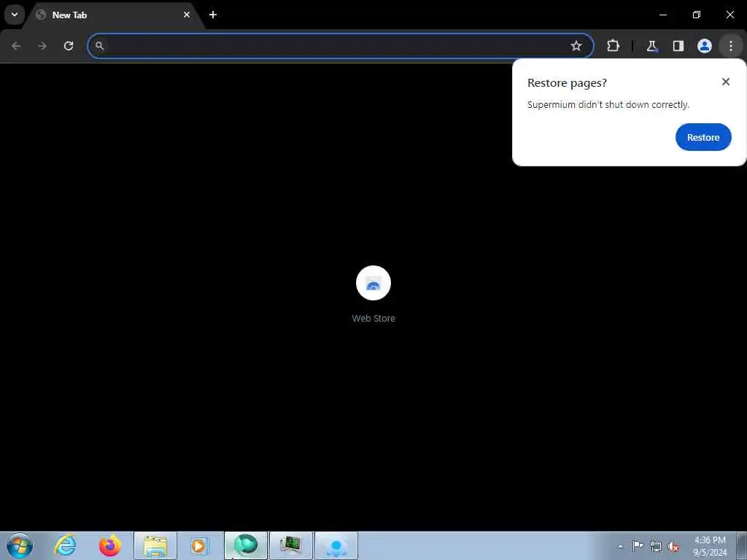This screenshot has width=747, height=560.
Task: Open the clock showing 4:36 PM
Action: coord(710,546)
